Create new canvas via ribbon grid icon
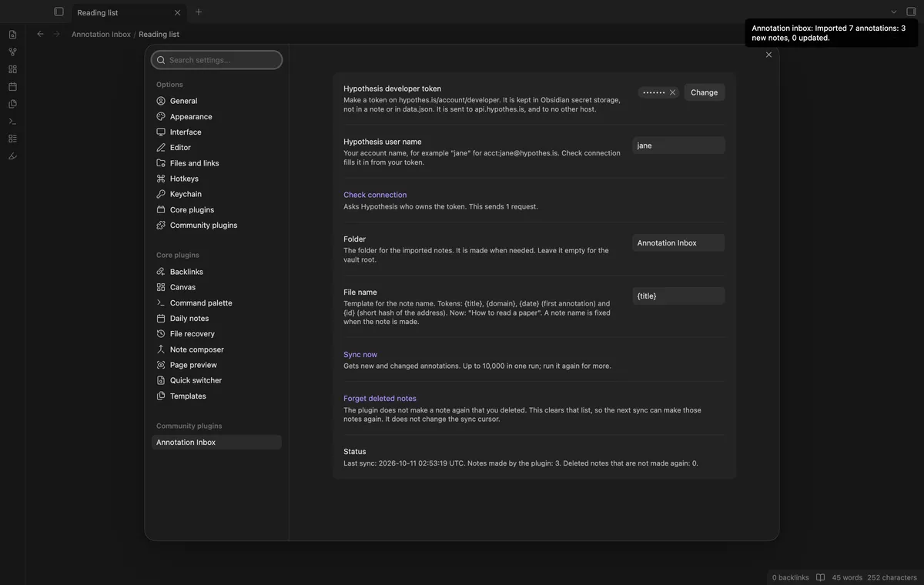This screenshot has height=585, width=924. pyautogui.click(x=12, y=69)
